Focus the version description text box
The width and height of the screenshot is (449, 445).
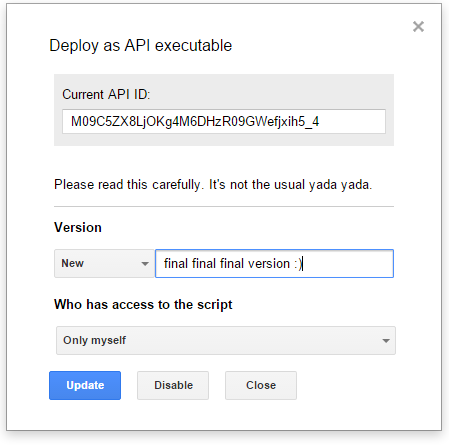click(x=274, y=263)
